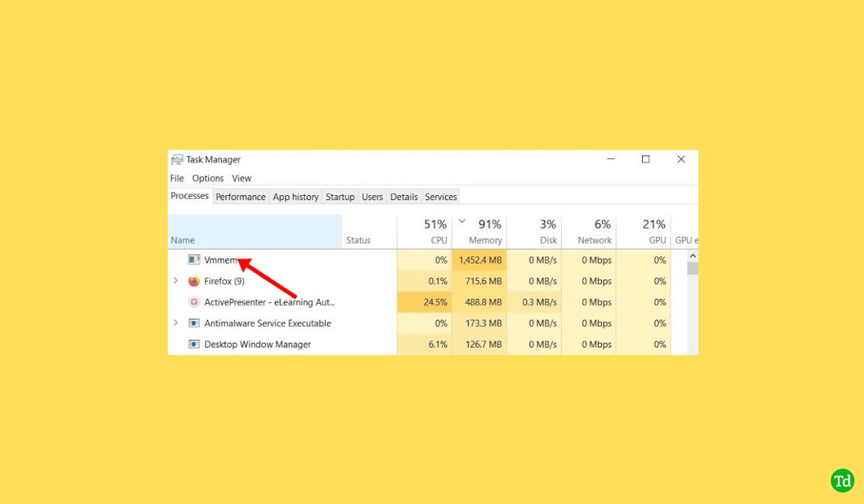Go to the Startup tab
This screenshot has height=504, width=864.
coord(340,197)
